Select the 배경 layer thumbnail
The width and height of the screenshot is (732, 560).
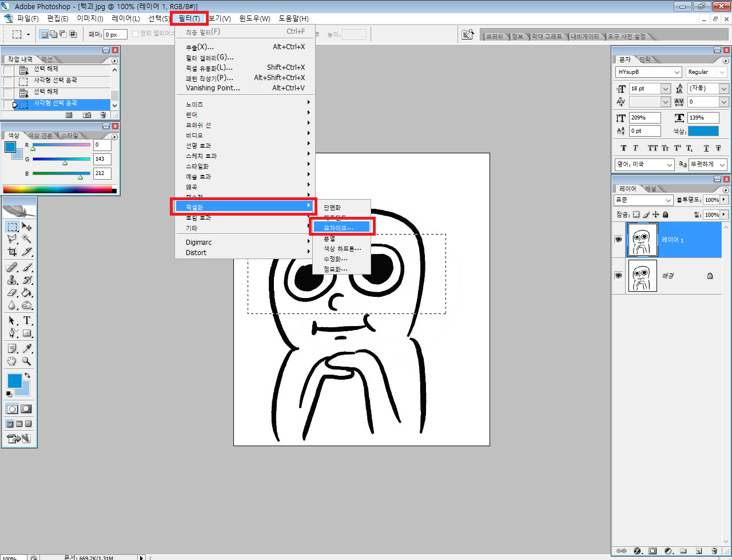tap(642, 275)
